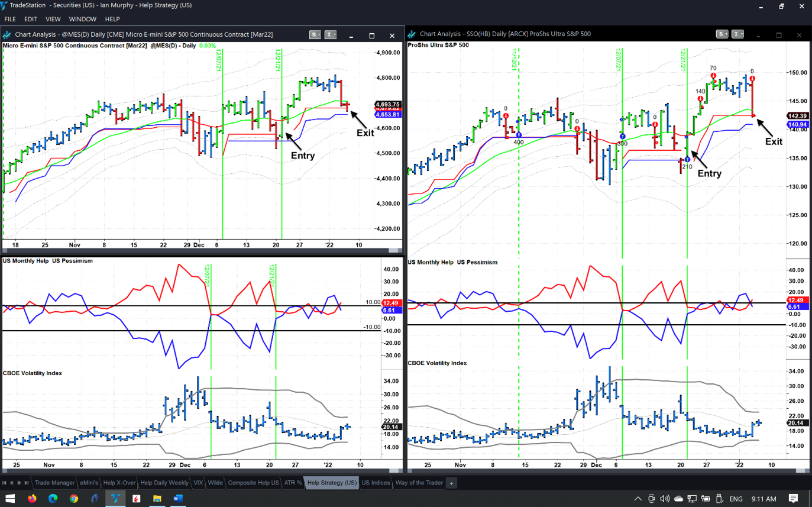
Task: Click the chart icon in the @MES window title
Action: [7, 35]
